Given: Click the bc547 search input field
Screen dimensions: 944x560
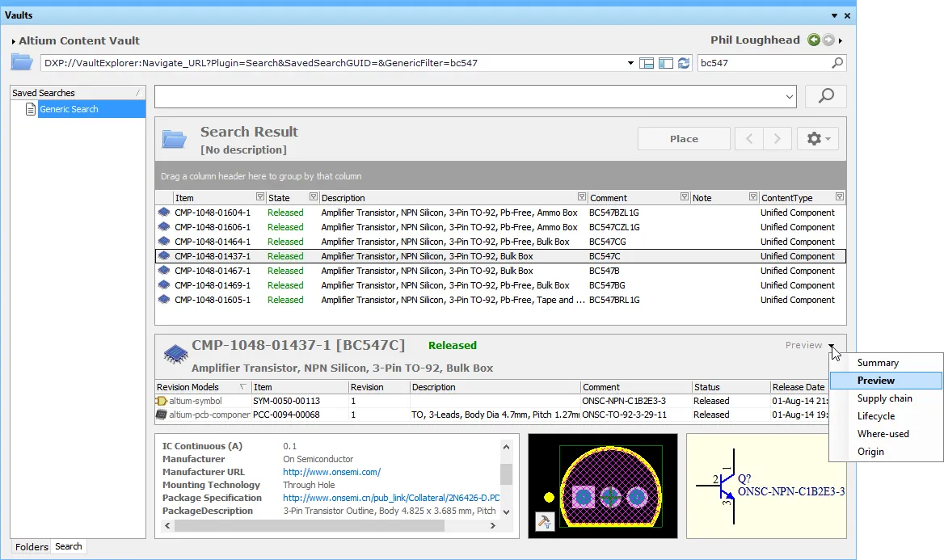Looking at the screenshot, I should pyautogui.click(x=764, y=62).
